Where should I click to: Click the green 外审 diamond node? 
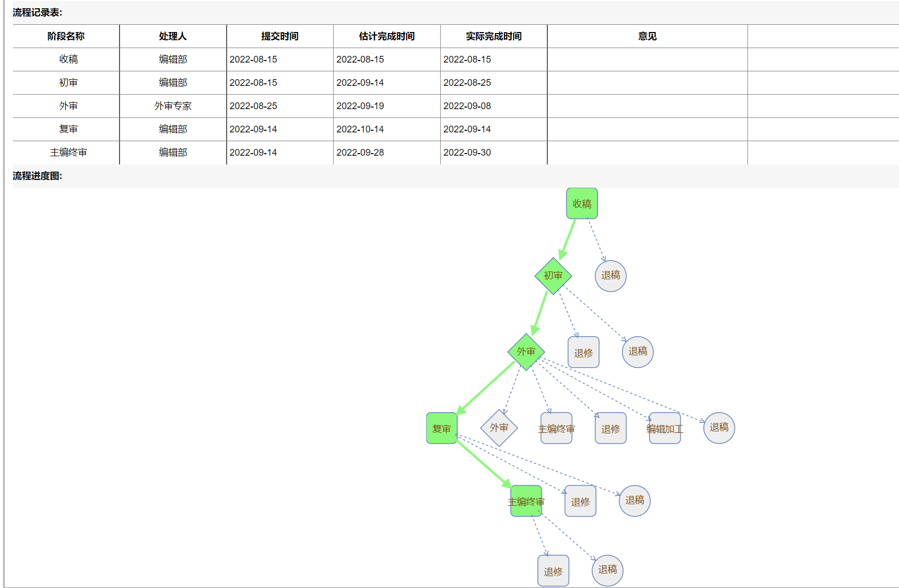coord(526,352)
